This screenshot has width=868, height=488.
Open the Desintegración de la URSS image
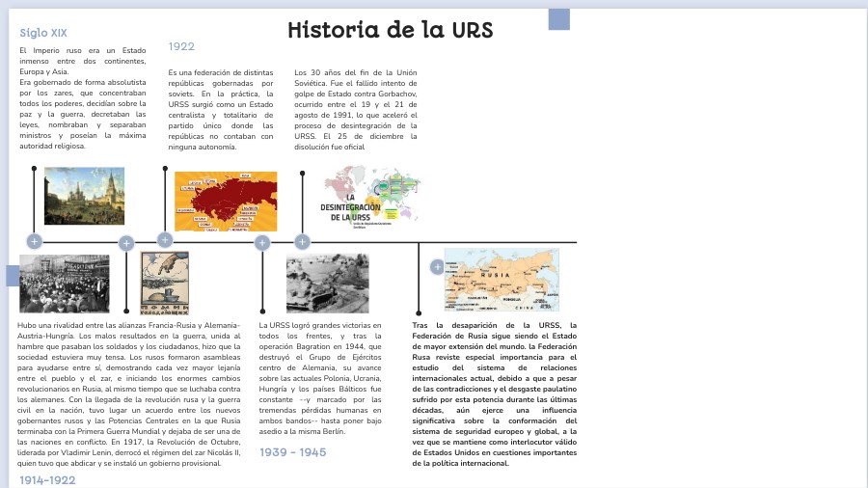(x=371, y=198)
